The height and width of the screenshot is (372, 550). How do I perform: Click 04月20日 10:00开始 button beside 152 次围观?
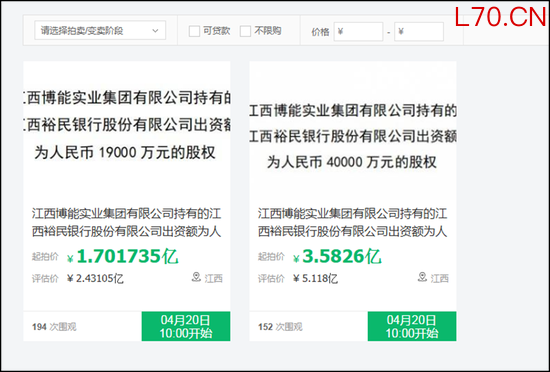pyautogui.click(x=412, y=326)
